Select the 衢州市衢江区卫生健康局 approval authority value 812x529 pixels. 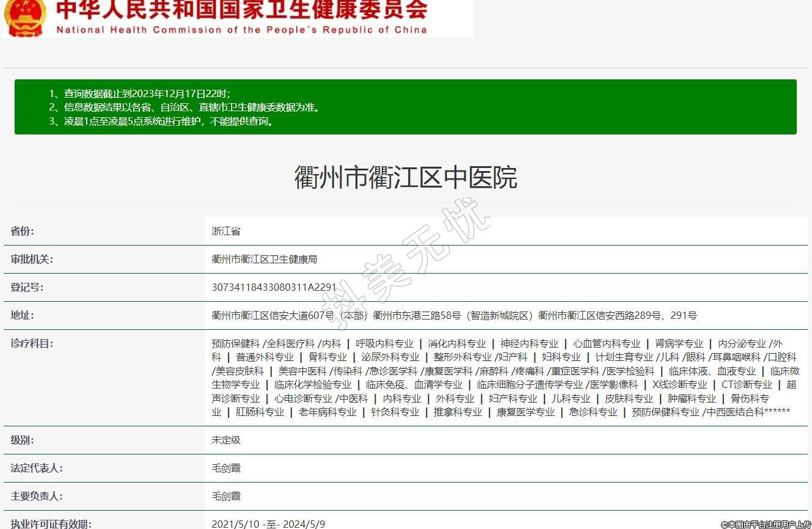coord(264,260)
